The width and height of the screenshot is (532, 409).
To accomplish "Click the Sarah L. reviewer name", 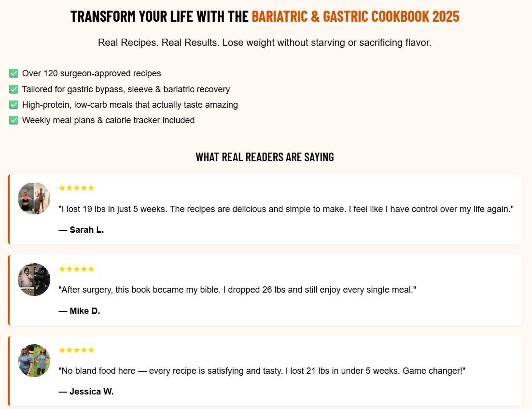I will pos(81,230).
